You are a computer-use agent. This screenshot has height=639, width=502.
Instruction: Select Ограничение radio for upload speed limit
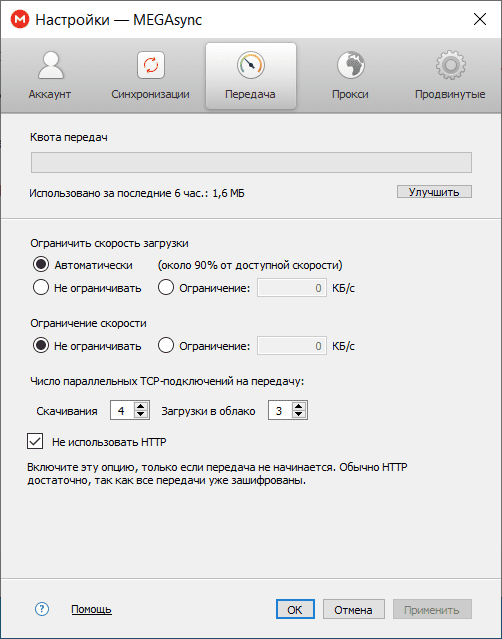click(166, 287)
